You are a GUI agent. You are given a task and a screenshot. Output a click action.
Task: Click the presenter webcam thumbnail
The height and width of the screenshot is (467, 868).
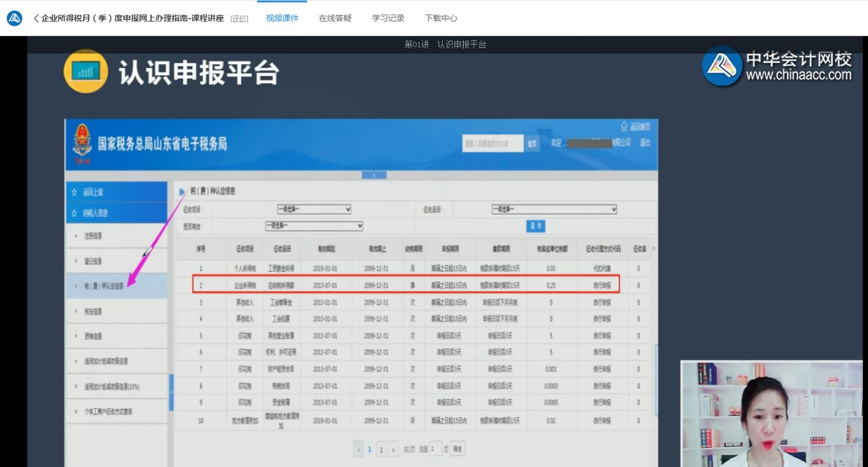tap(771, 414)
